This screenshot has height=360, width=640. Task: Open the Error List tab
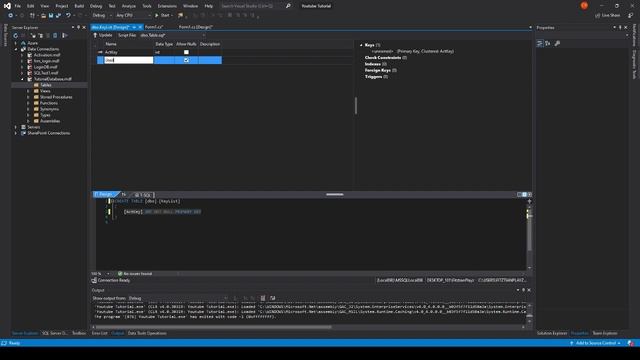(x=100, y=333)
